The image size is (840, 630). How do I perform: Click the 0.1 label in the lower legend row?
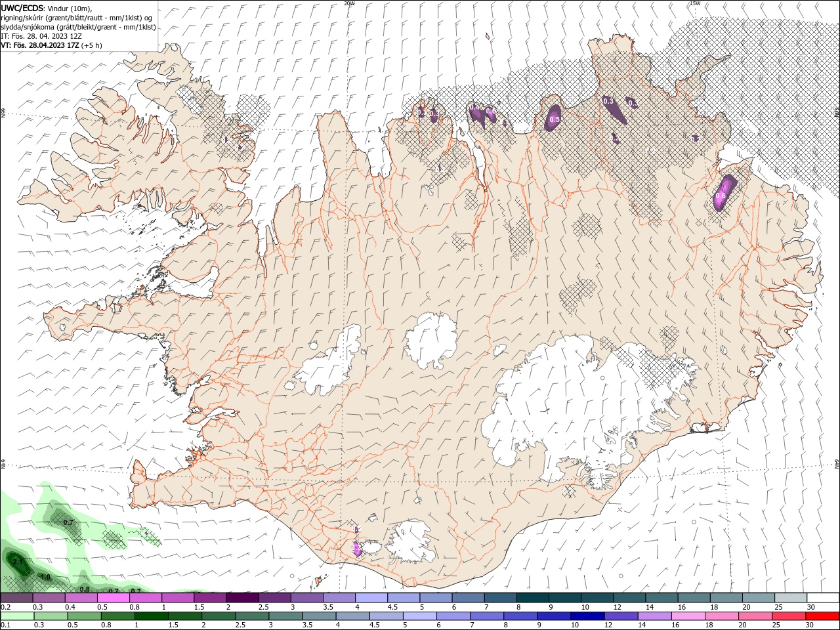(5, 625)
